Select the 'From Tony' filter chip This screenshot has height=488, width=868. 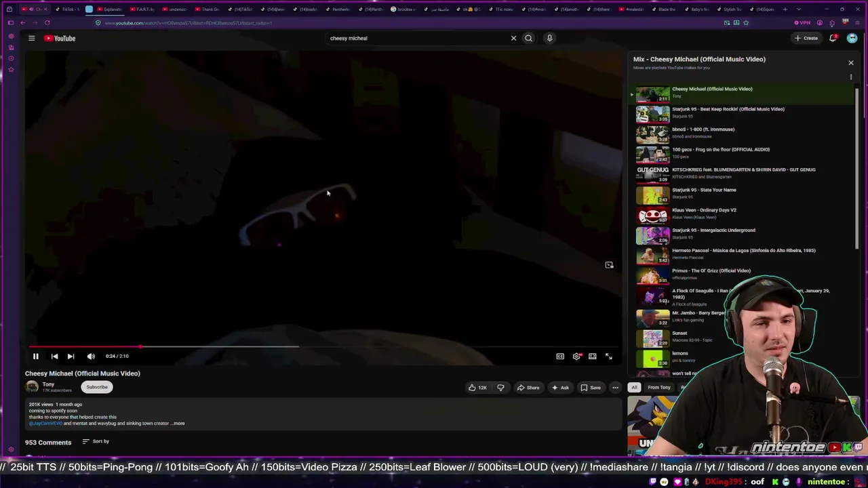659,388
